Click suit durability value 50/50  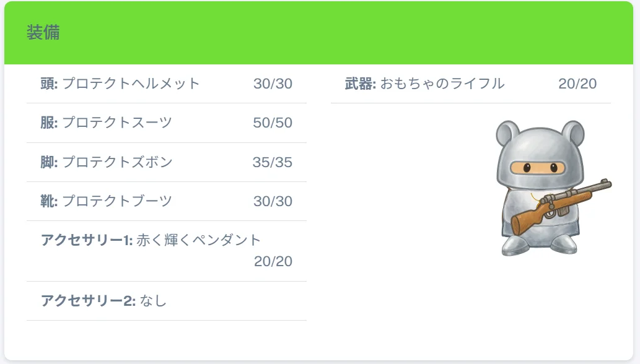point(273,123)
